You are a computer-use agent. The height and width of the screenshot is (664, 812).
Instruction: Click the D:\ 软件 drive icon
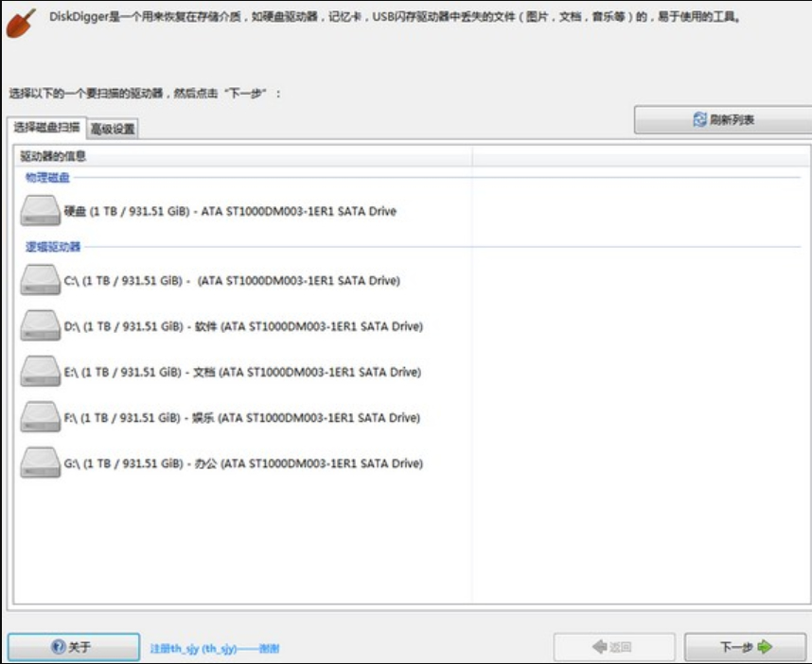[x=41, y=326]
